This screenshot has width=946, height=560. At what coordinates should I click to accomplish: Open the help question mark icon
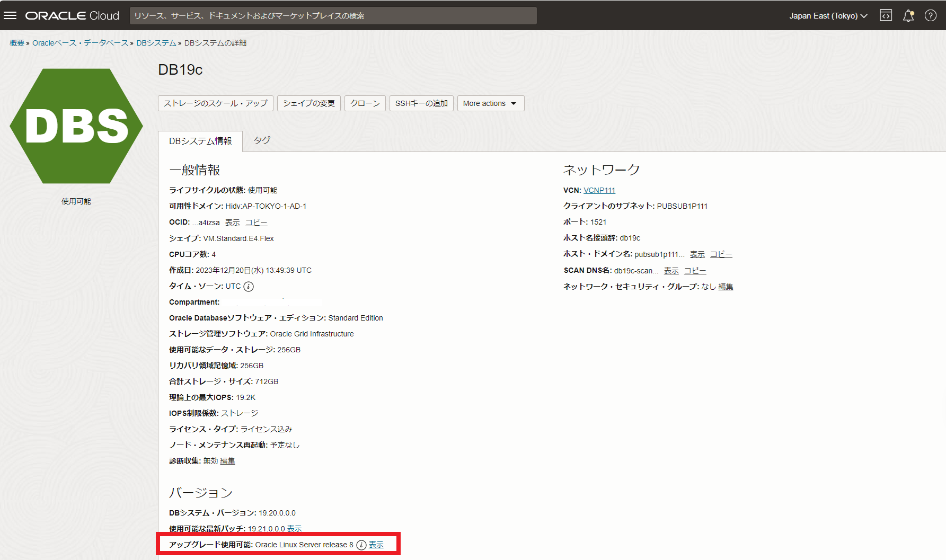[x=931, y=15]
